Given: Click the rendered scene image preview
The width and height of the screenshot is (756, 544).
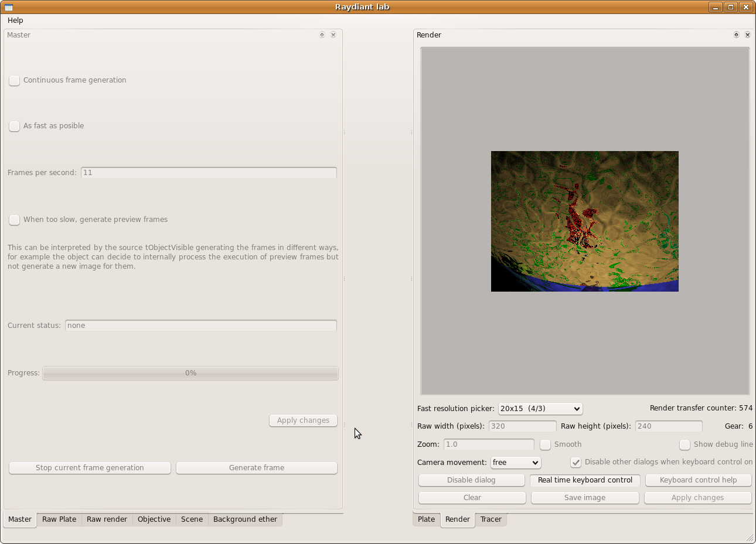Looking at the screenshot, I should click(x=584, y=221).
